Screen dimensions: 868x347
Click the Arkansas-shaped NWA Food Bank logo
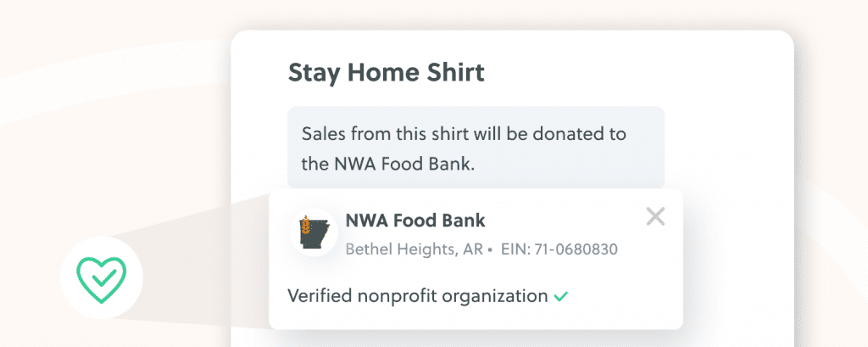314,232
